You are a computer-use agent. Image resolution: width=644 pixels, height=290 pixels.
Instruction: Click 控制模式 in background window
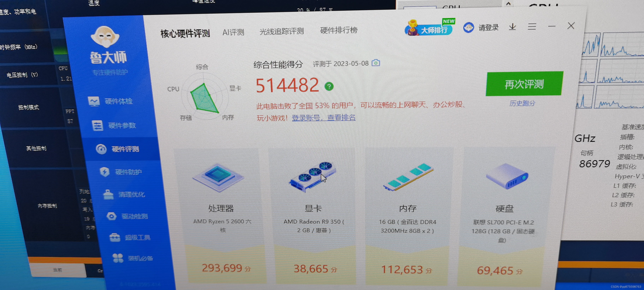coord(28,107)
